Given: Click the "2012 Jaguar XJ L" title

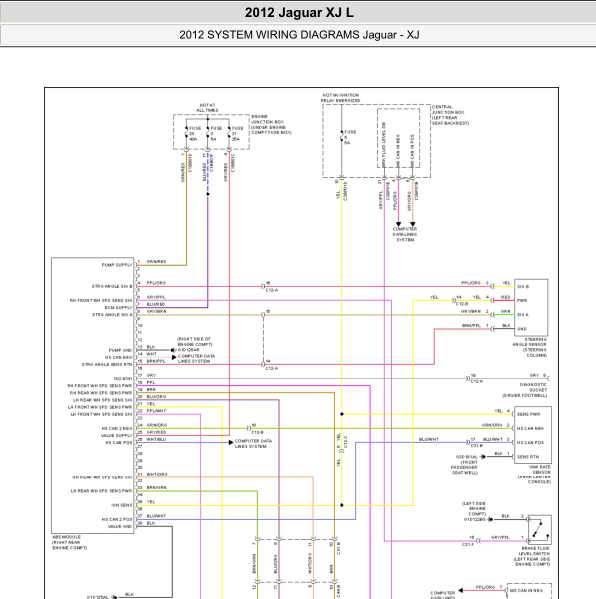Looking at the screenshot, I should [x=299, y=13].
